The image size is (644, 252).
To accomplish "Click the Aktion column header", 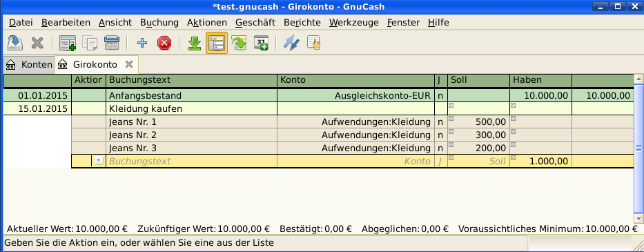I will [88, 81].
